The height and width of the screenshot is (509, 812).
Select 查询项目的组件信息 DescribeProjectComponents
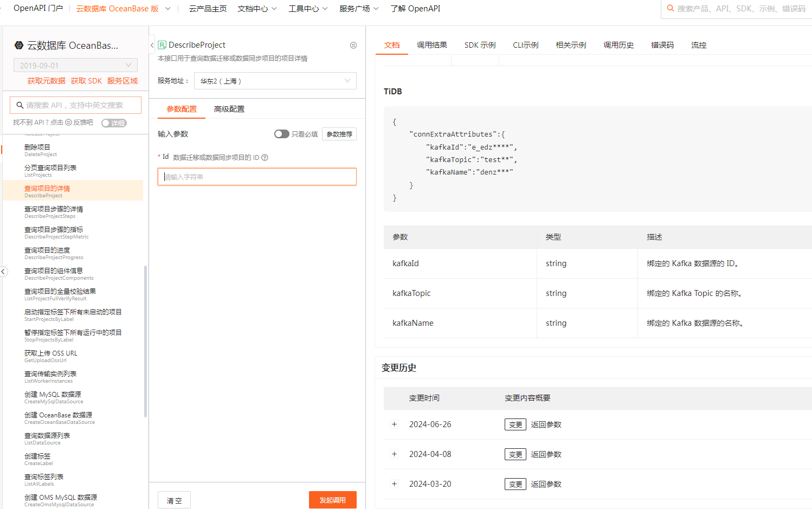coord(73,274)
